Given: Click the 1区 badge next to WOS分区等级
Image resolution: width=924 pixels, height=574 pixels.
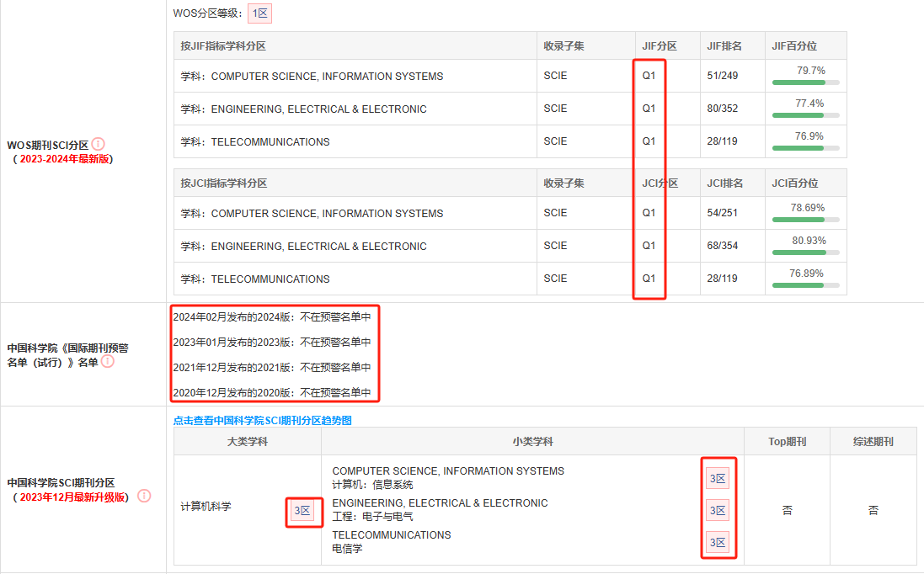Looking at the screenshot, I should (260, 13).
